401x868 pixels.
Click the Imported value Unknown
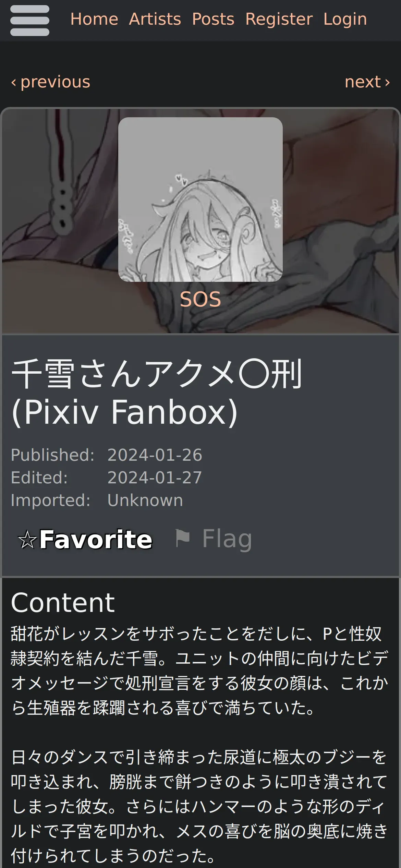[x=145, y=500]
